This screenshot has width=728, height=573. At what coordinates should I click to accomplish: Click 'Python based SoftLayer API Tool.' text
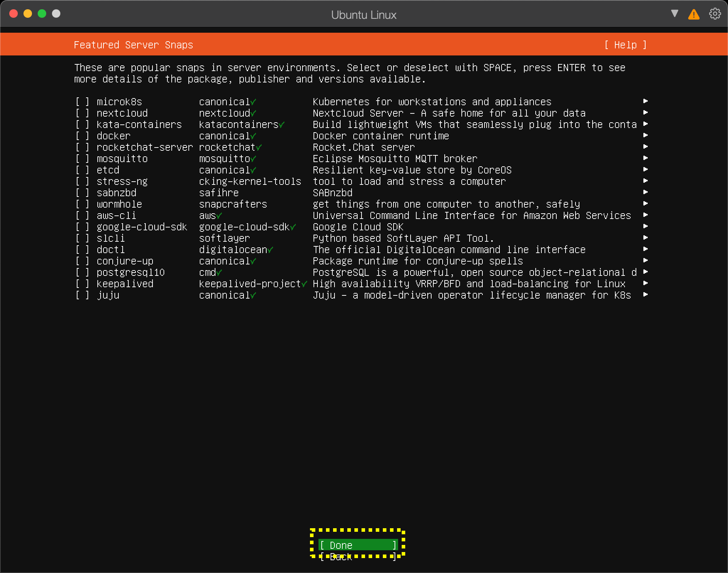coord(403,239)
